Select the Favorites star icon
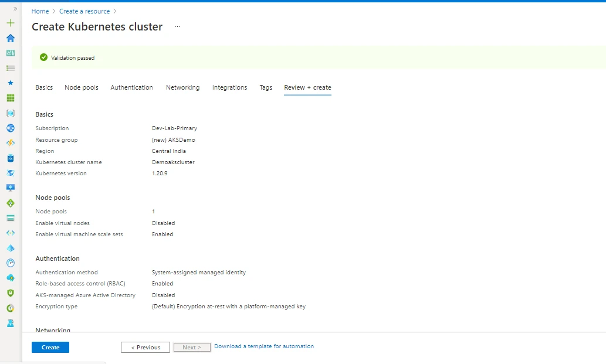Screen dimensions: 606x364 [x=9, y=83]
